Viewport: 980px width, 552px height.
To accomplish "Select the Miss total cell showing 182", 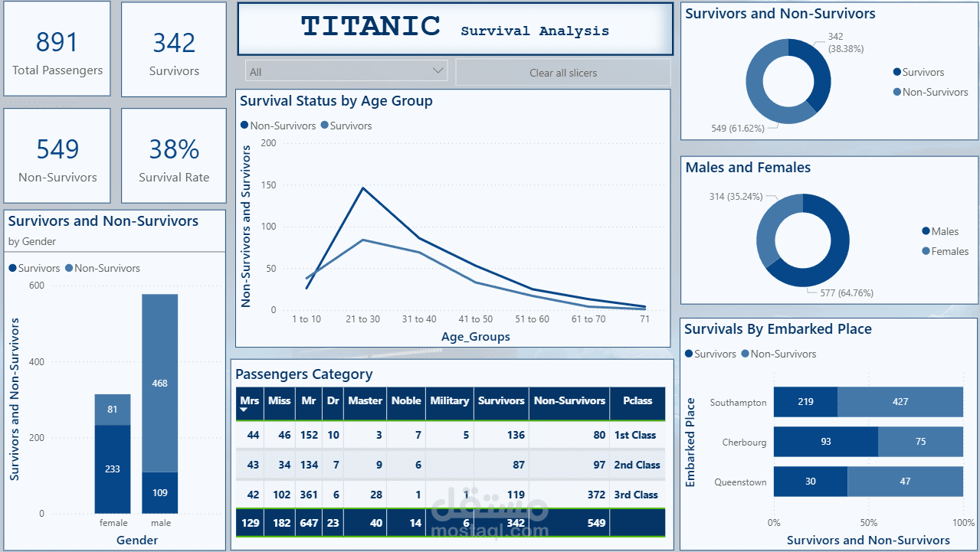I will coord(280,523).
